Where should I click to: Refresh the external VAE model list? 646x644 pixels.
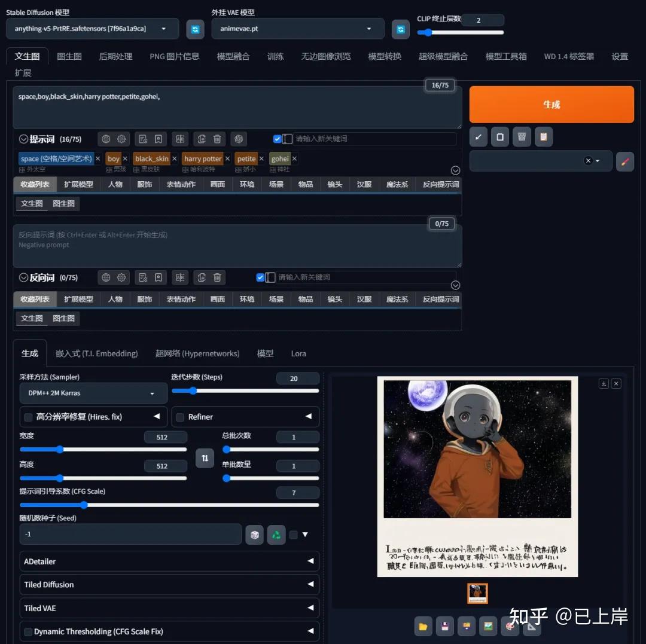400,29
